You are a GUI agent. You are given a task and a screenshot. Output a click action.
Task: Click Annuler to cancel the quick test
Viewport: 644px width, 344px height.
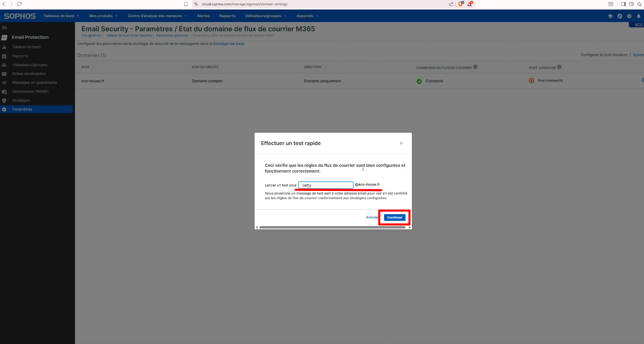[372, 217]
